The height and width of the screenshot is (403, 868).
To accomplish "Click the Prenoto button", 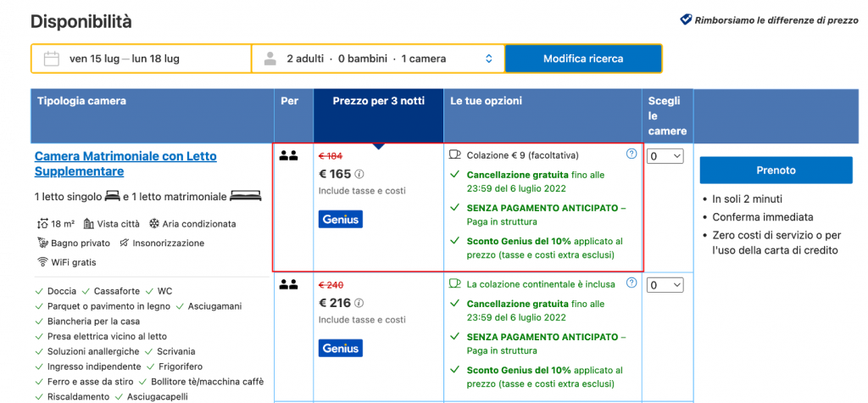I will click(776, 170).
